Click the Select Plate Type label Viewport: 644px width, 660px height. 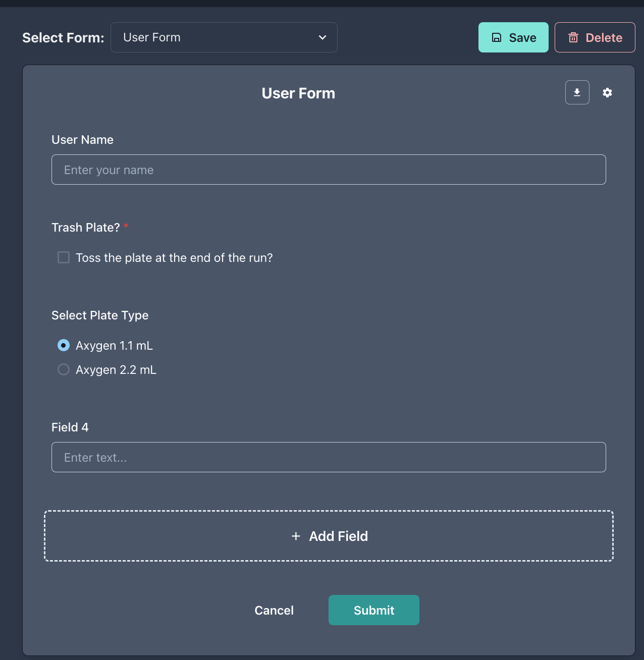100,315
